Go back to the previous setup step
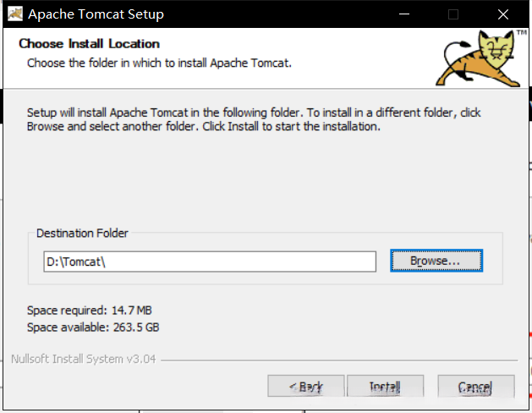 coord(306,387)
